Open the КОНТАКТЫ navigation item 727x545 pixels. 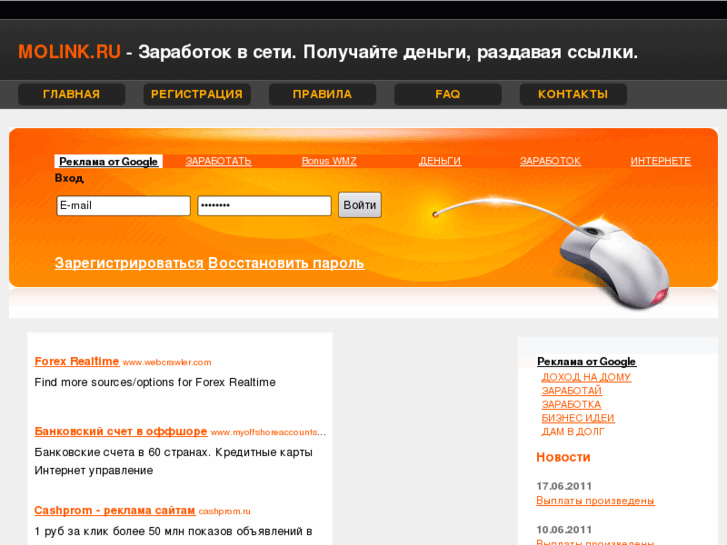[x=573, y=94]
